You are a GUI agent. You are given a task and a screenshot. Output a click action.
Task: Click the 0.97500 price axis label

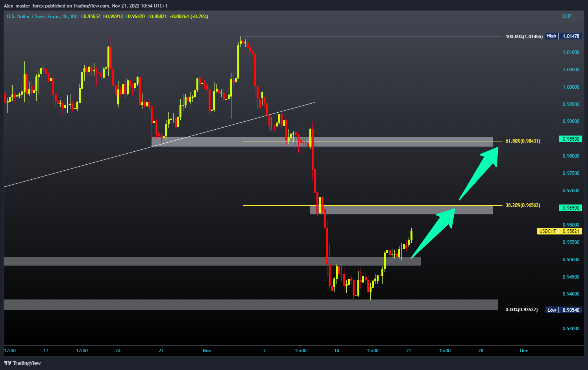tap(571, 173)
